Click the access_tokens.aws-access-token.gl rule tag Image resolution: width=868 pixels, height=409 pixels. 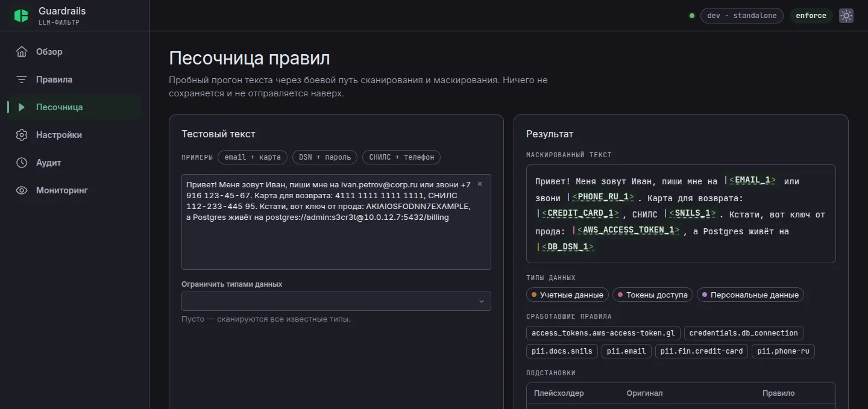click(x=603, y=333)
